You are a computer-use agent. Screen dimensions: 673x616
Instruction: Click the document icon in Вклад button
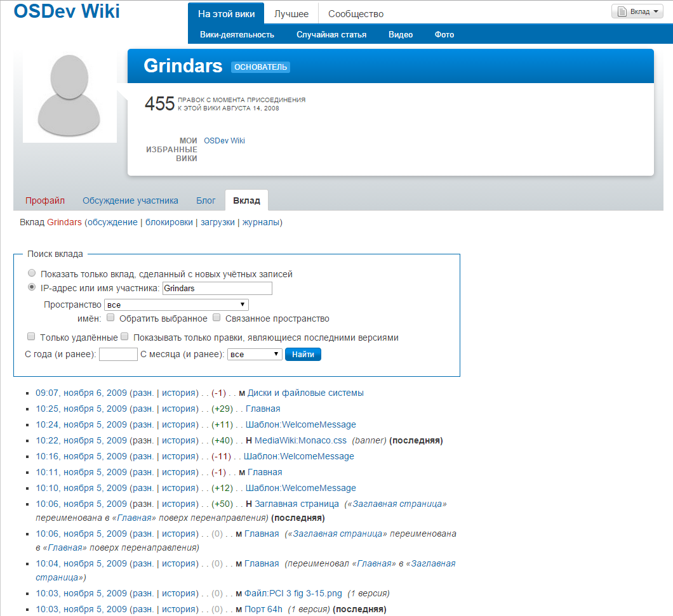click(622, 11)
